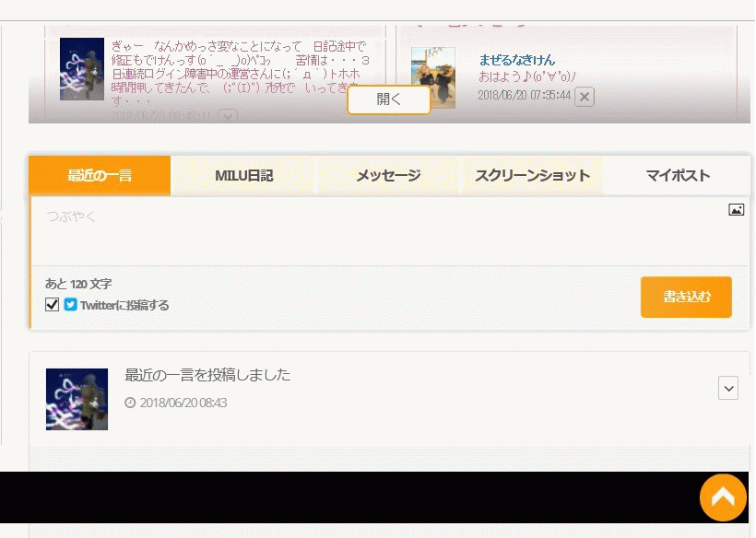Open the メッセージ tab
This screenshot has width=756, height=538.
(388, 175)
